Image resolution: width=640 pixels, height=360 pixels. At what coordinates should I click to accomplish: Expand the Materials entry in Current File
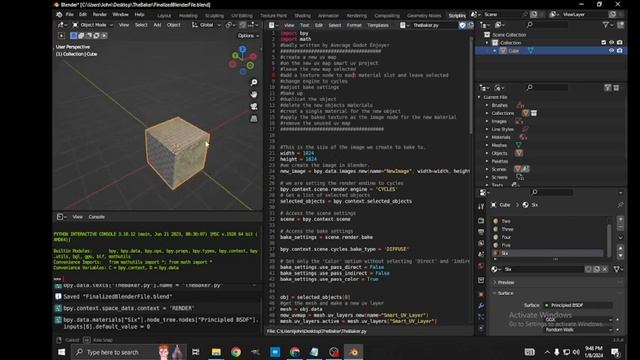[x=487, y=137]
